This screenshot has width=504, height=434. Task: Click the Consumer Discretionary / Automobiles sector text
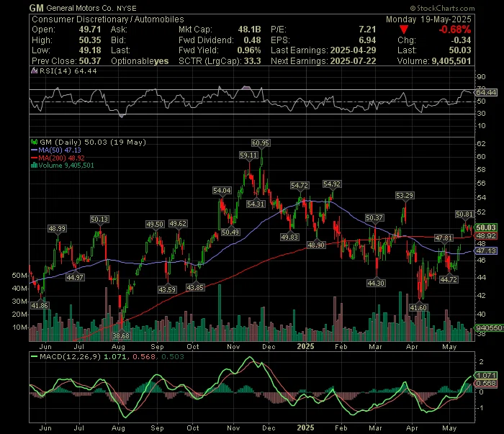108,19
